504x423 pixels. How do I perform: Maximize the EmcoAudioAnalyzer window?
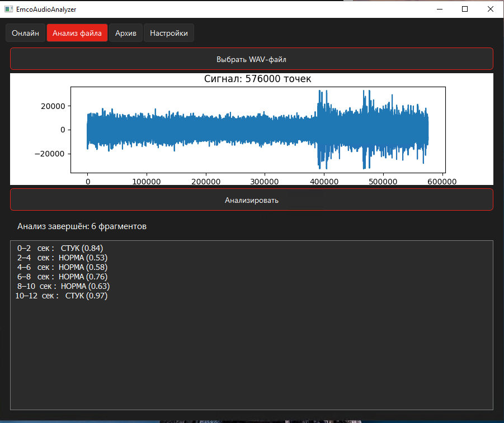click(465, 9)
